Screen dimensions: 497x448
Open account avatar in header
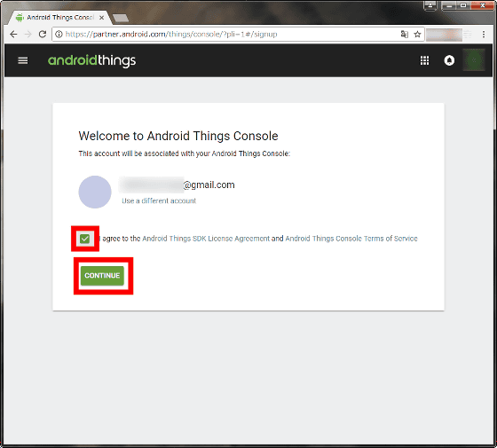click(x=474, y=60)
